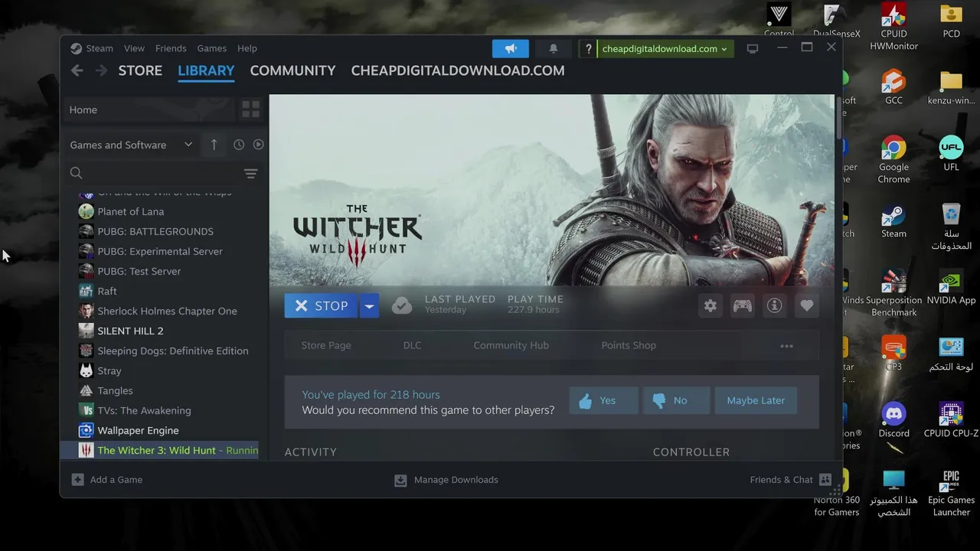Add Witcher 3 to favorites heart icon
Screen dimensions: 980x551
pyautogui.click(x=807, y=305)
